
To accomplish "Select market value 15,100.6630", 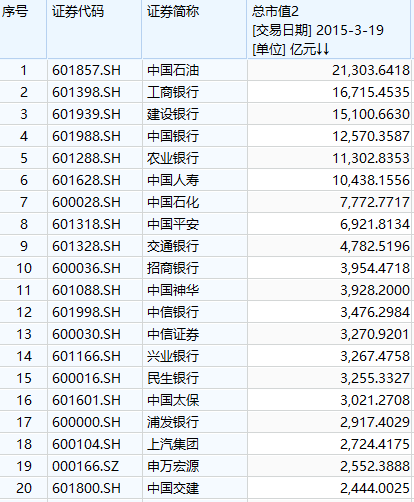I will [x=329, y=114].
